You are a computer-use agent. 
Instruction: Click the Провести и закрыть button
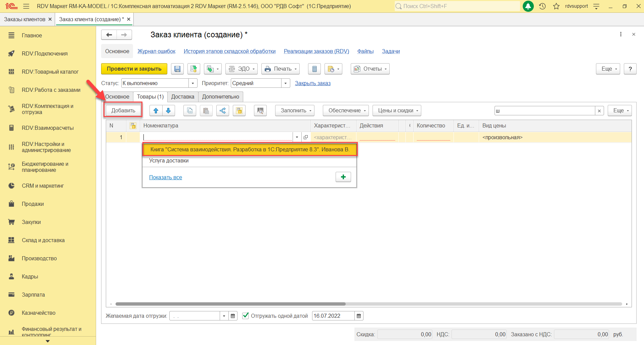134,69
